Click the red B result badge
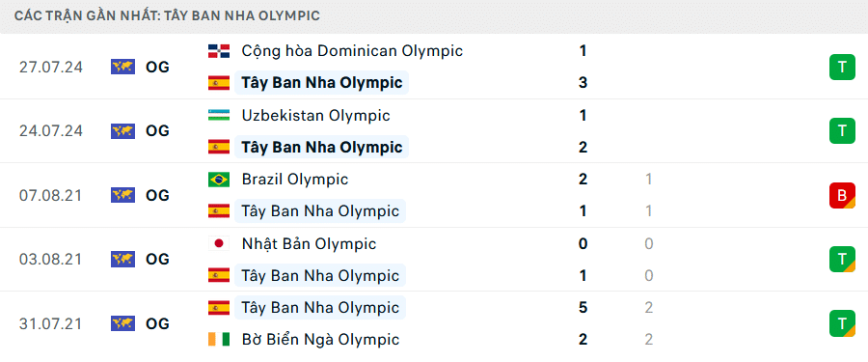868x362 pixels. click(x=842, y=195)
